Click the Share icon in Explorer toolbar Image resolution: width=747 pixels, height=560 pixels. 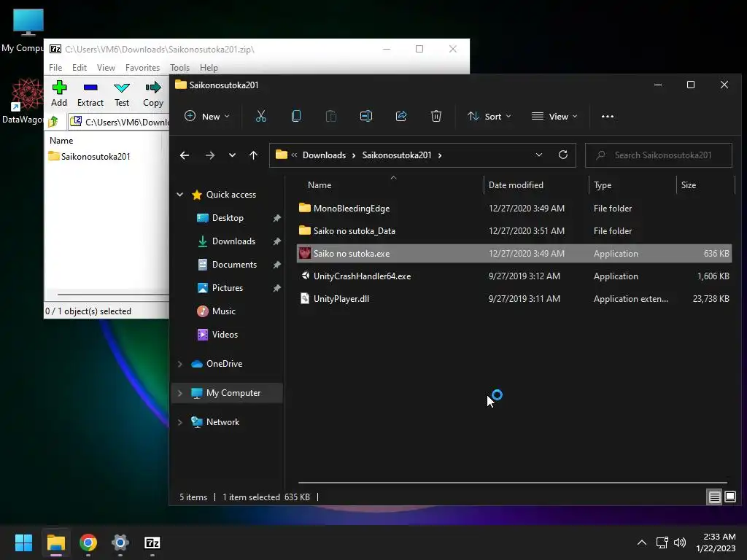401,116
